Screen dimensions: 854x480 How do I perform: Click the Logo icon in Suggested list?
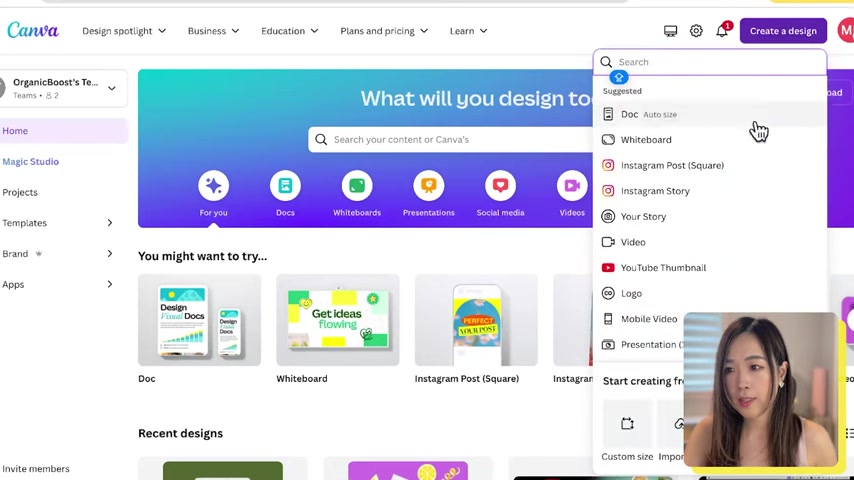coord(608,293)
